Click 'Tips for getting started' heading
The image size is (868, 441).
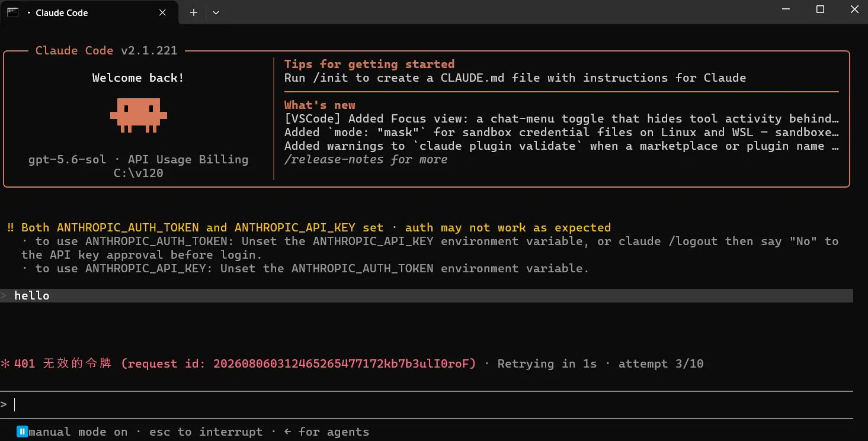click(x=369, y=64)
